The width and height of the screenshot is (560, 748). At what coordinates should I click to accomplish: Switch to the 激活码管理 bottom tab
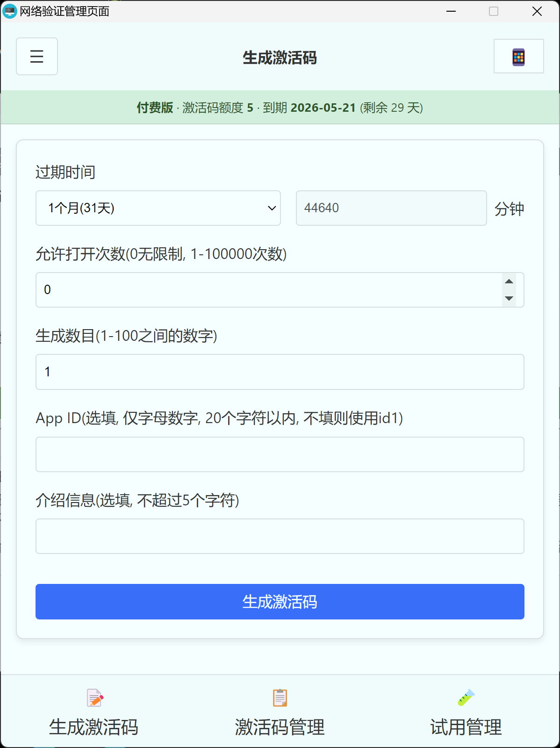click(280, 711)
